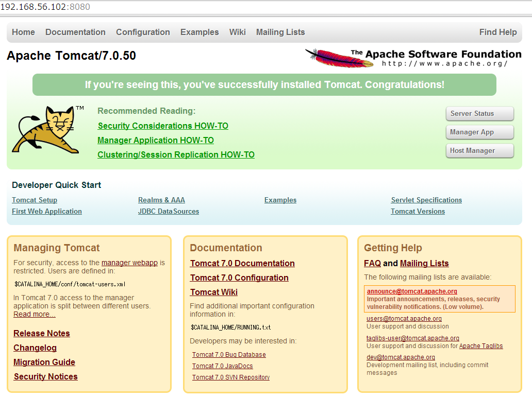Open the Host Manager button
Viewport: 532px width, 398px height.
(x=480, y=150)
